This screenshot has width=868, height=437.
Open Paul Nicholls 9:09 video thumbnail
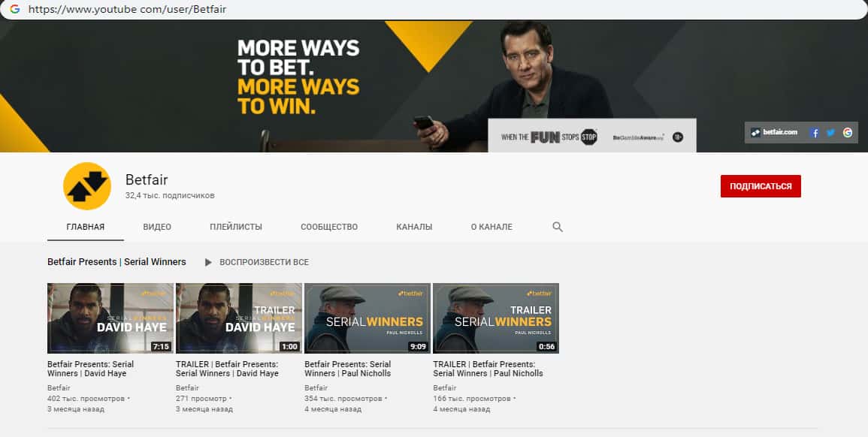click(367, 318)
